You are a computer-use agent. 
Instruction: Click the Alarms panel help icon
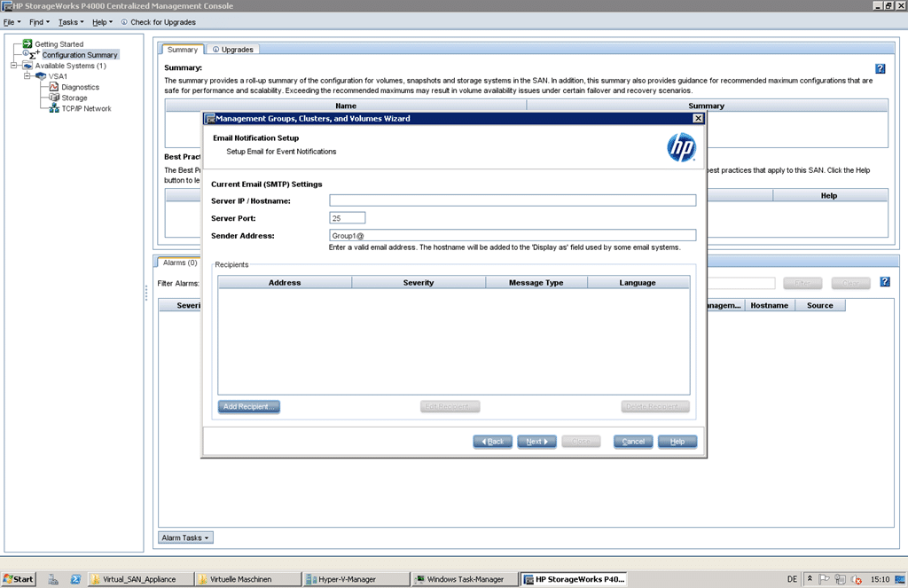pos(885,281)
